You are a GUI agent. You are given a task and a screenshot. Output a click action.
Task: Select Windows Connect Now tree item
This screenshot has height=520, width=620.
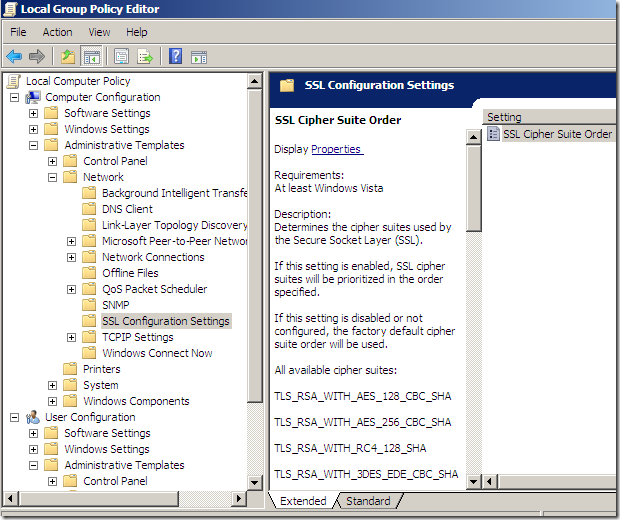(157, 353)
